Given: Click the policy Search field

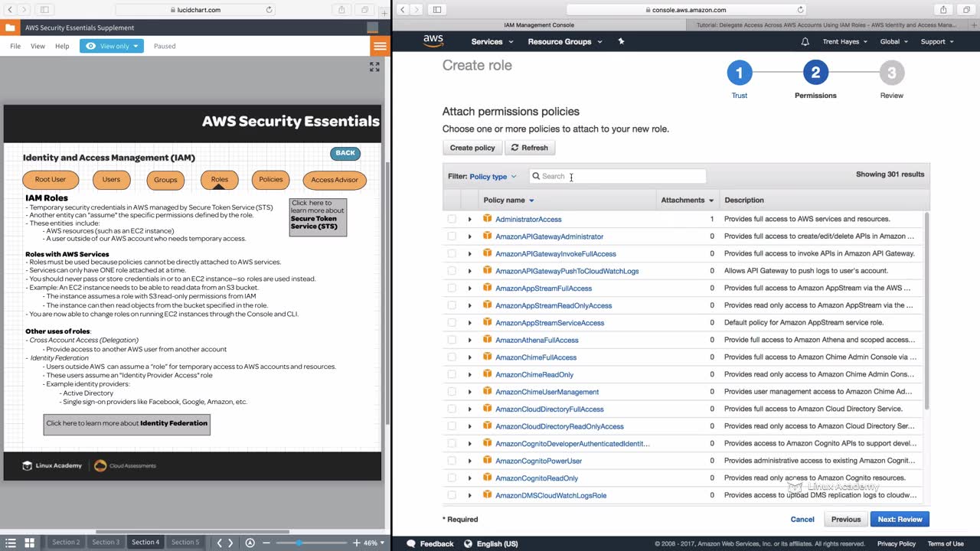Looking at the screenshot, I should click(617, 176).
